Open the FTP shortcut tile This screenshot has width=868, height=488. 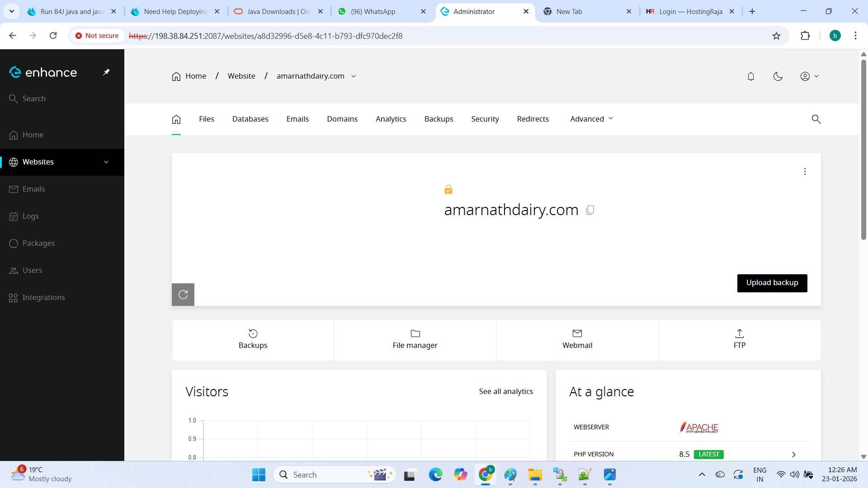tap(740, 339)
